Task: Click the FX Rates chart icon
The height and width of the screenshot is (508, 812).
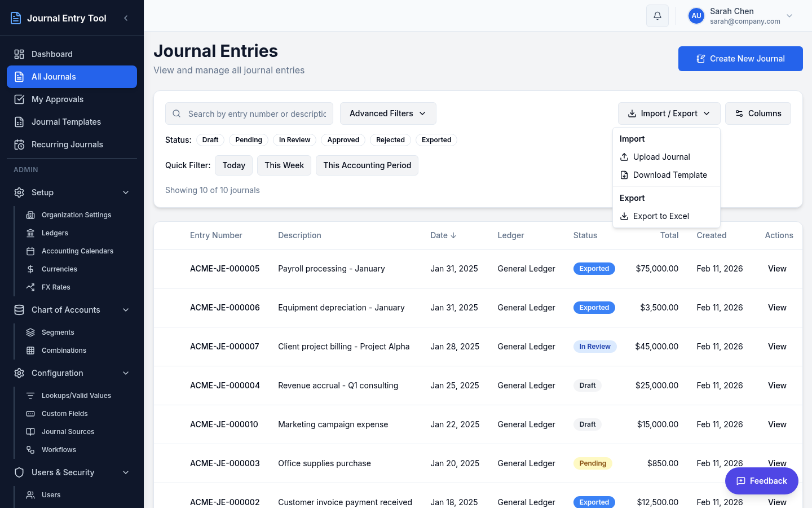Action: 32,287
